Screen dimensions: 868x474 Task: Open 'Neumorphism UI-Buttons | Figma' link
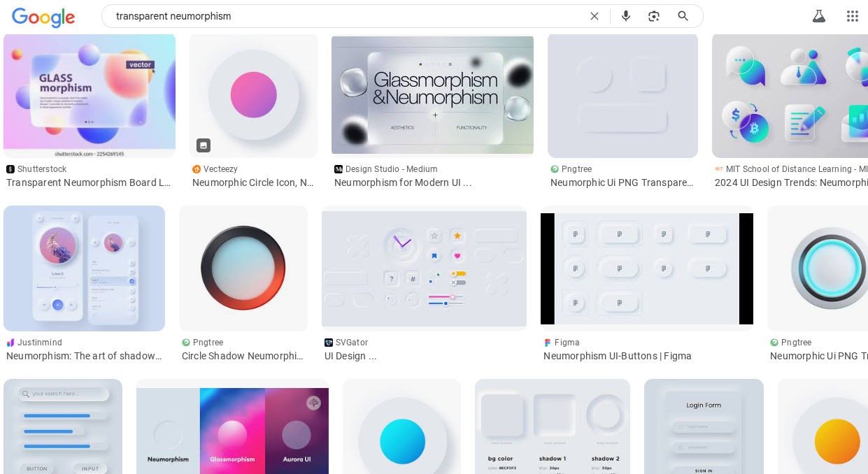(618, 356)
